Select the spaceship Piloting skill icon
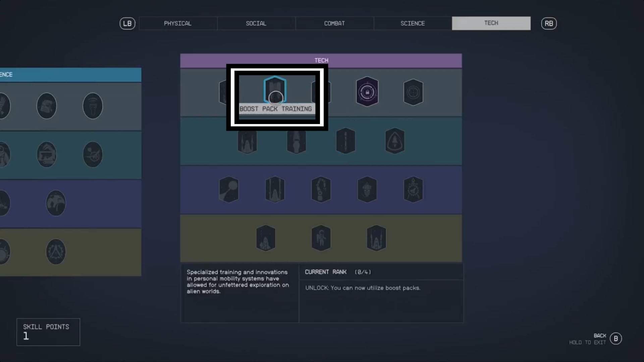The image size is (644, 362). tap(247, 141)
